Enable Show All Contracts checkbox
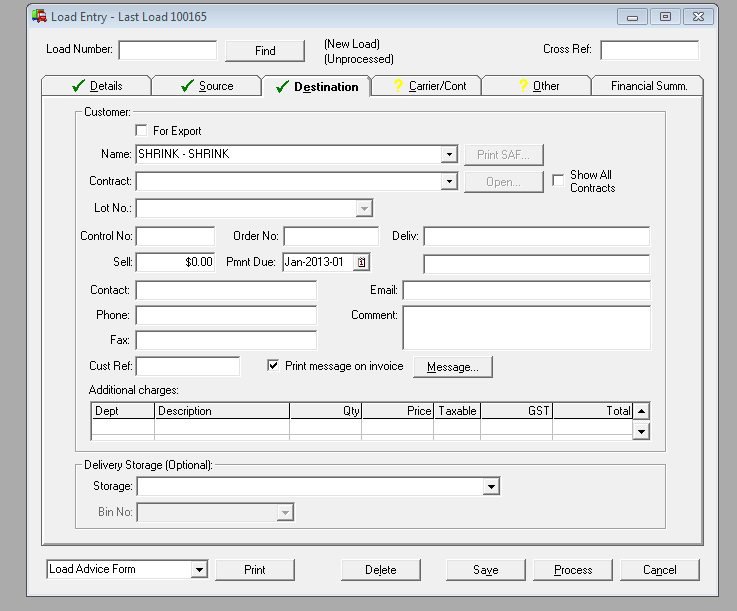 coord(558,180)
